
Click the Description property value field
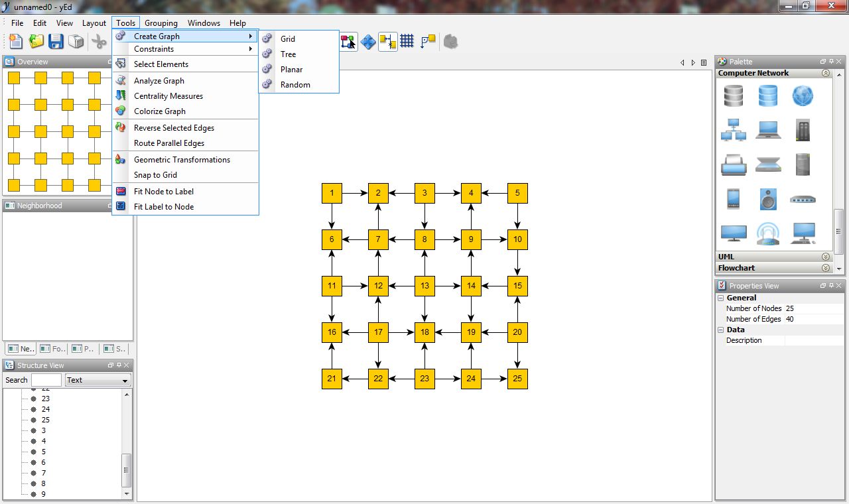[x=814, y=340]
